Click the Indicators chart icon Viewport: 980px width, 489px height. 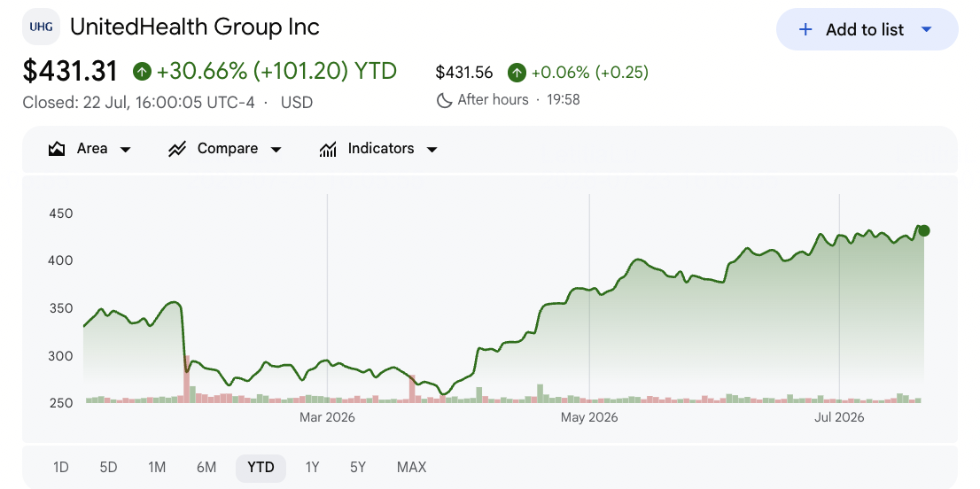(328, 149)
